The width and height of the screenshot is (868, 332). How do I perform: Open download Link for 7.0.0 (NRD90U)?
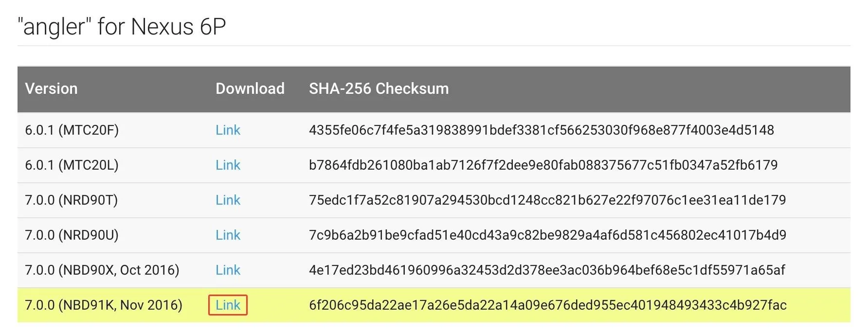pyautogui.click(x=228, y=235)
